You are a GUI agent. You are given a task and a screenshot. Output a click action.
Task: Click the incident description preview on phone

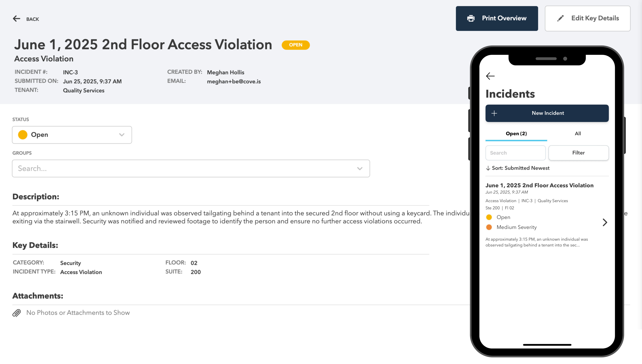(x=537, y=242)
